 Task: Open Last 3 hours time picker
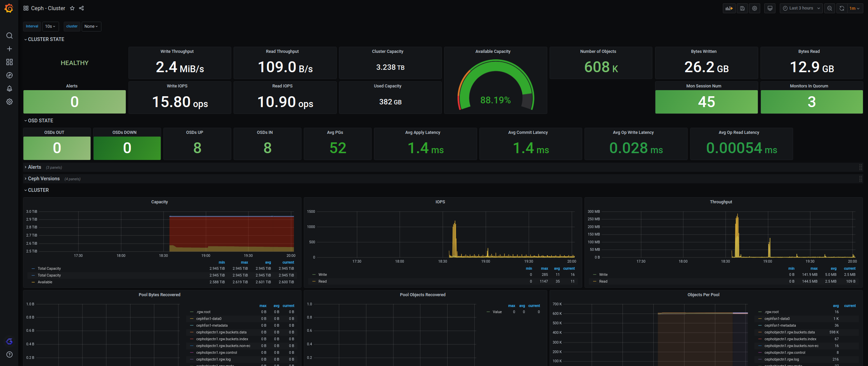click(801, 8)
